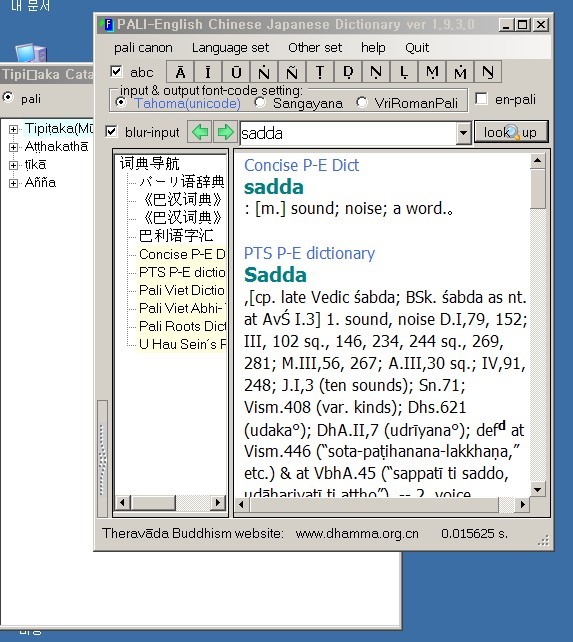Image resolution: width=573 pixels, height=642 pixels.
Task: Insert the Ṇ (N with dot below) character
Action: coord(376,72)
